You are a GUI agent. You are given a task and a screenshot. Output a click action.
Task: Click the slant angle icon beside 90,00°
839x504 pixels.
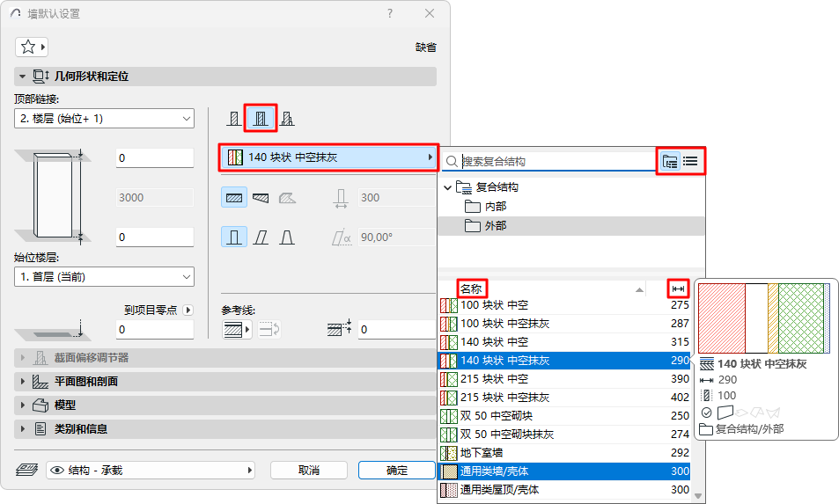(342, 237)
